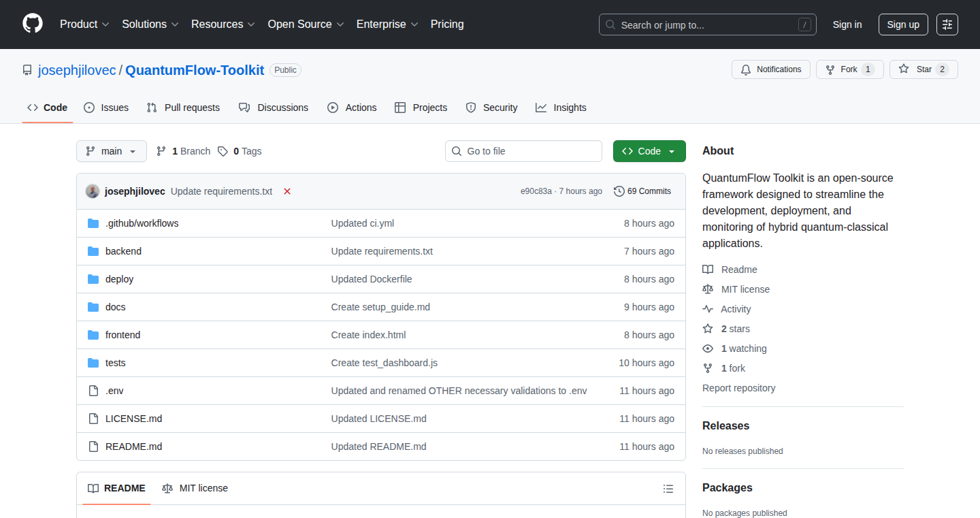Click the failed status X on latest commit
This screenshot has width=980, height=518.
pyautogui.click(x=287, y=191)
